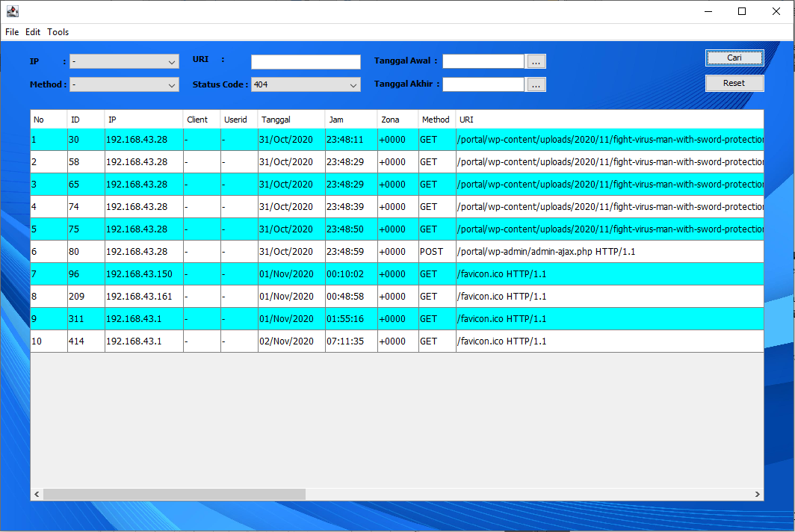Open the Edit menu
Image resolution: width=795 pixels, height=532 pixels.
point(33,32)
